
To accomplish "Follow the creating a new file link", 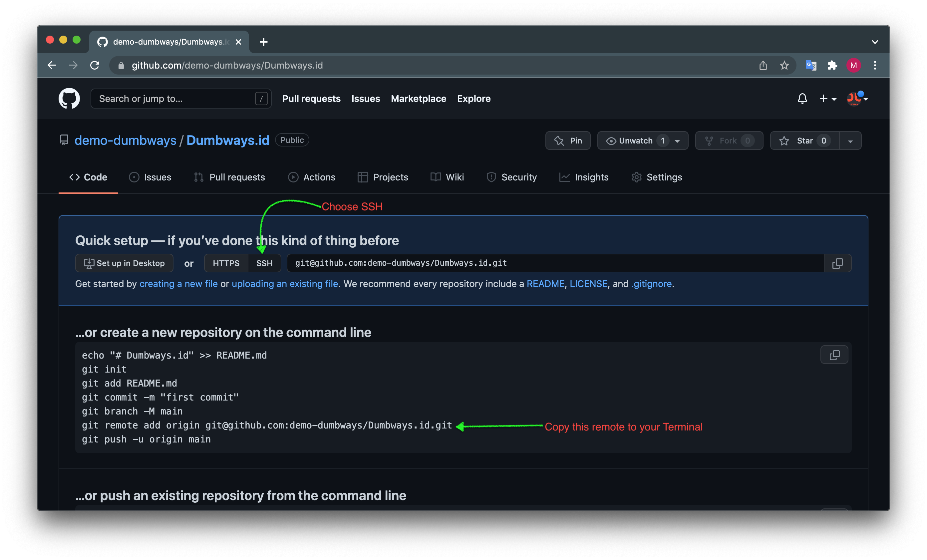I will [x=178, y=284].
